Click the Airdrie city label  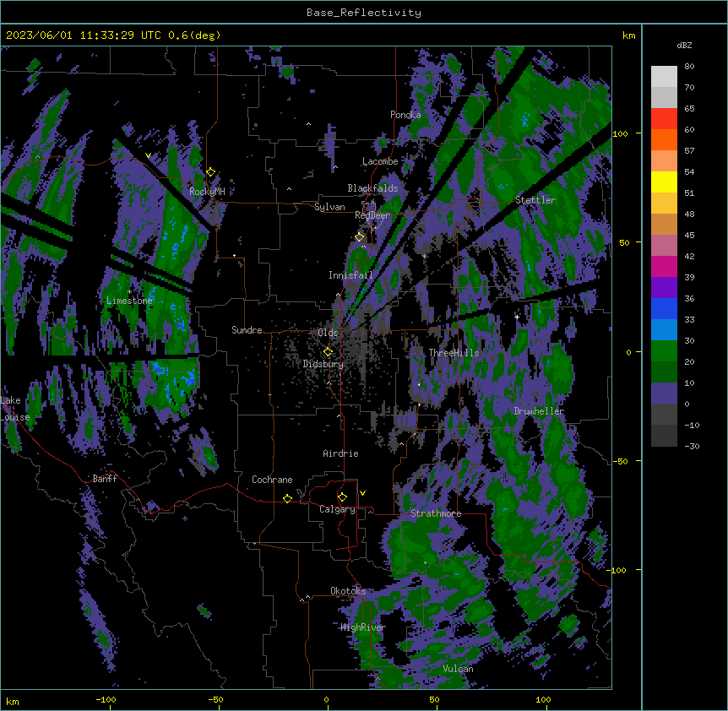coord(340,453)
